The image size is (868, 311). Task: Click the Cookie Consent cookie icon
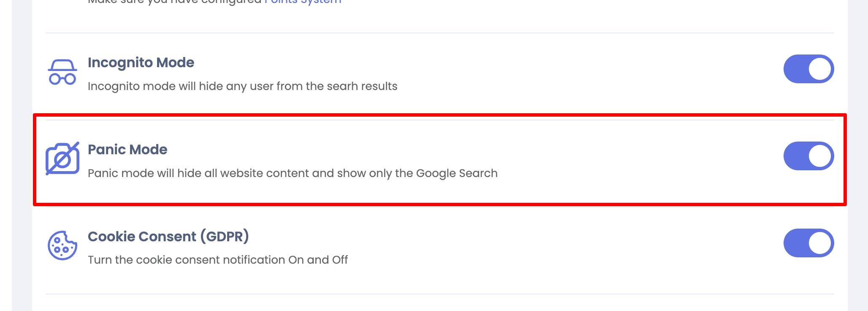pyautogui.click(x=62, y=245)
